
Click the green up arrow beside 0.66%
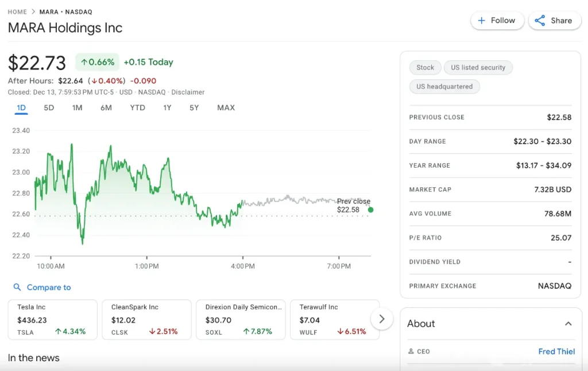(x=84, y=62)
